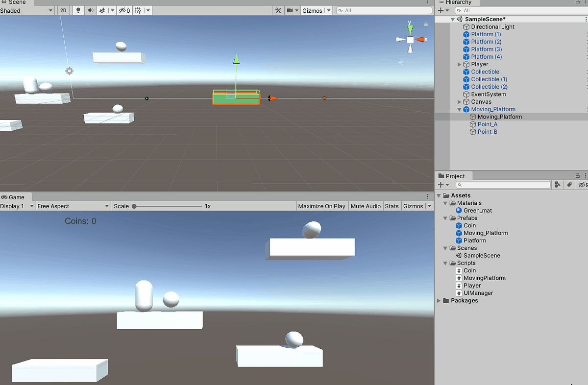Click the component tools wrench icon
This screenshot has height=385, width=588.
[278, 10]
